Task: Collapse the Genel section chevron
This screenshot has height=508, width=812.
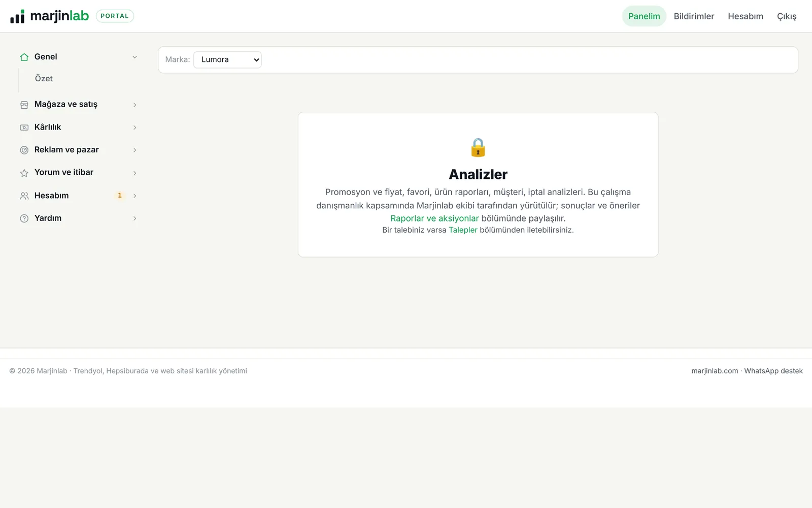Action: click(134, 57)
